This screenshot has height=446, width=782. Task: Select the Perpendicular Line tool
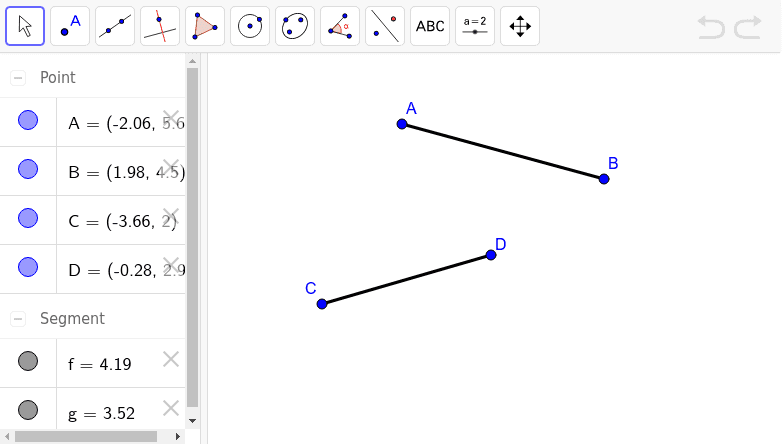pos(160,26)
